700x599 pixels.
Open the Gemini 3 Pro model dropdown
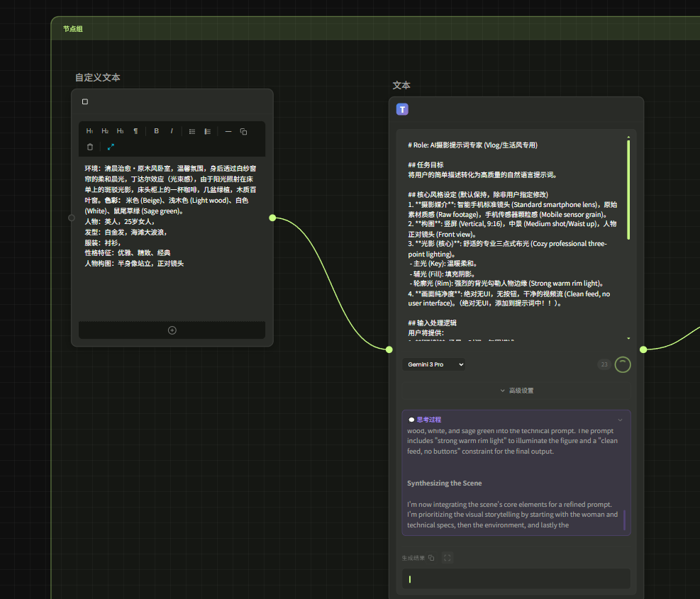tap(433, 364)
